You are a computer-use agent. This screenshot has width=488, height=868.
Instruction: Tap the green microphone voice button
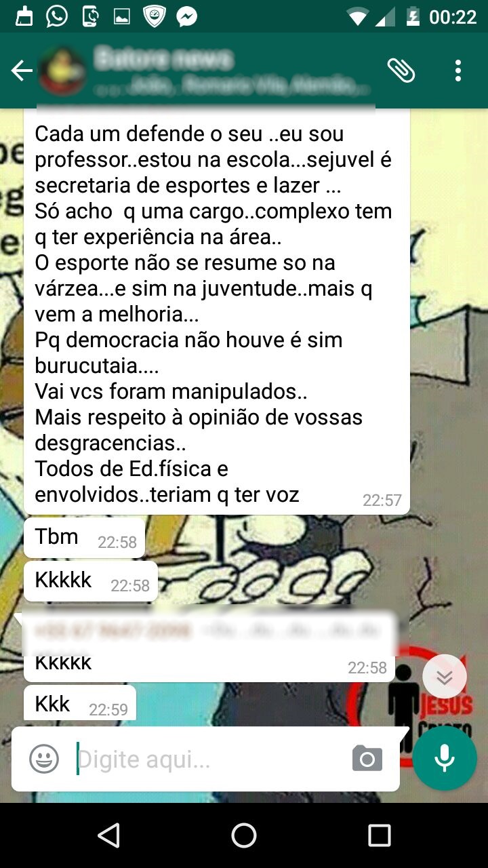(445, 758)
